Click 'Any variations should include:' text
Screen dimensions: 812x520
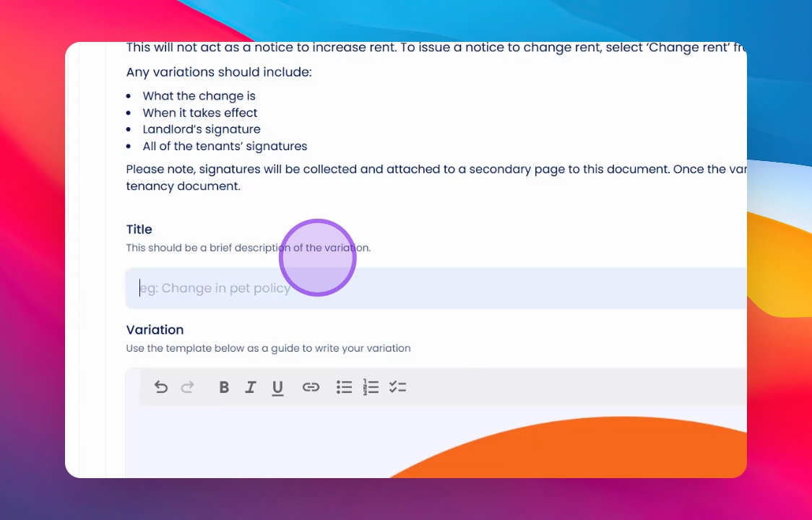[219, 72]
